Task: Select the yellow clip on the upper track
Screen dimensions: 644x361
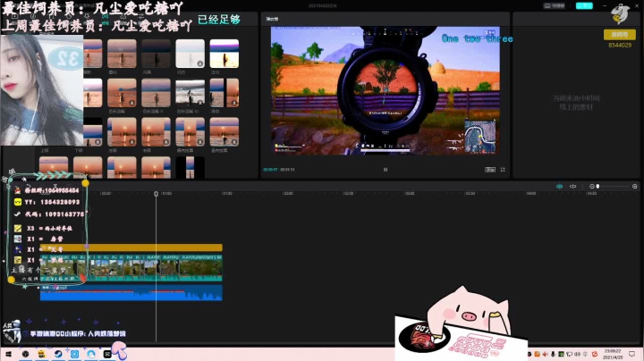Action: pos(131,248)
